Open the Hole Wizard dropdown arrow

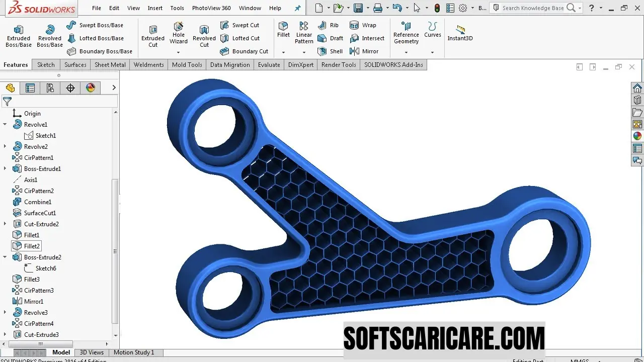178,52
